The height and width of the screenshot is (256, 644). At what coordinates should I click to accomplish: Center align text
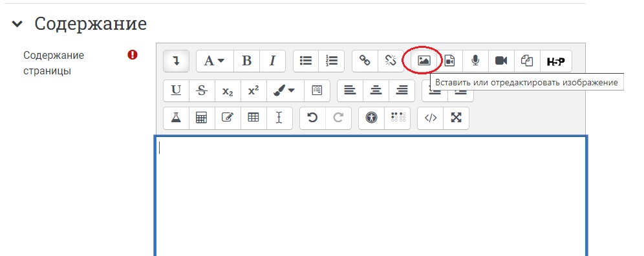(376, 91)
